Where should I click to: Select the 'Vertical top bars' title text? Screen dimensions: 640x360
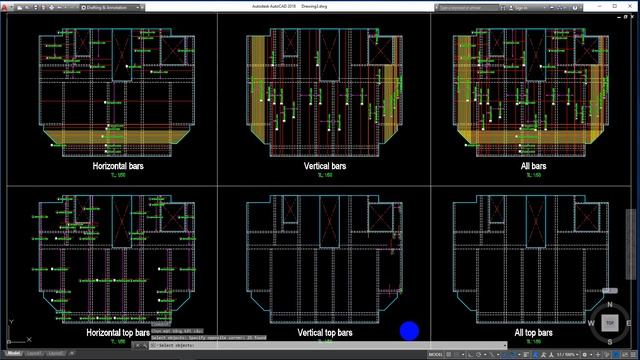[x=325, y=333]
